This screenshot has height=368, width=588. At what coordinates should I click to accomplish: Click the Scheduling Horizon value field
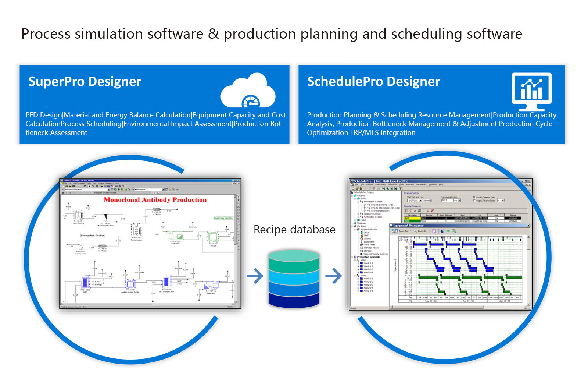447,200
